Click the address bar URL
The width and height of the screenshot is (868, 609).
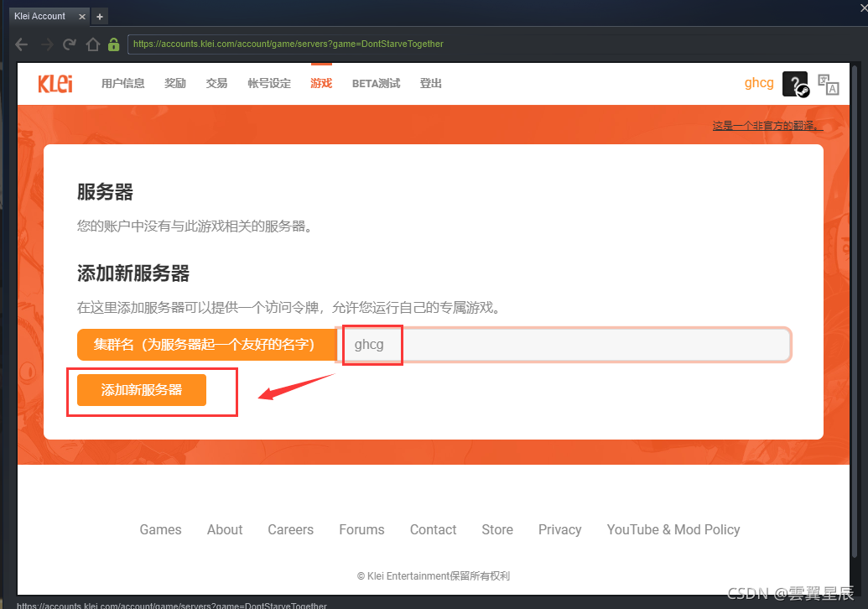point(288,44)
